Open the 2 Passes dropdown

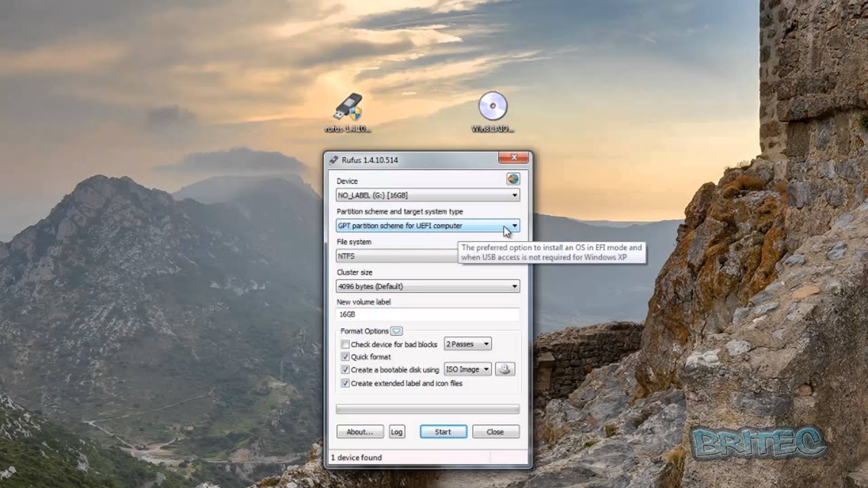point(467,344)
